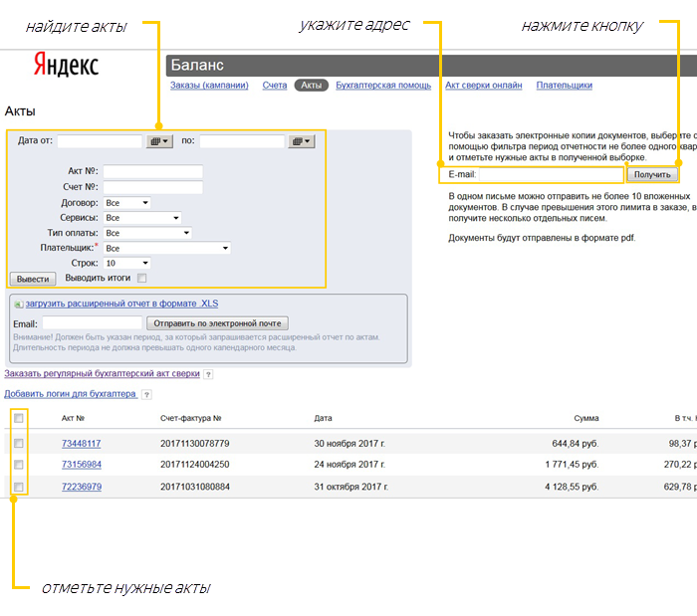Open the 'Акт сверки онлайн' tab

point(484,86)
